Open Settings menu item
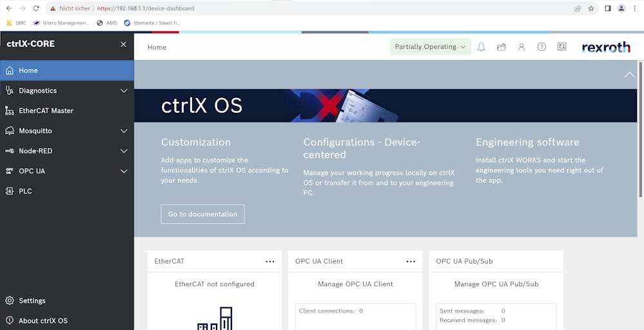 tap(67, 301)
